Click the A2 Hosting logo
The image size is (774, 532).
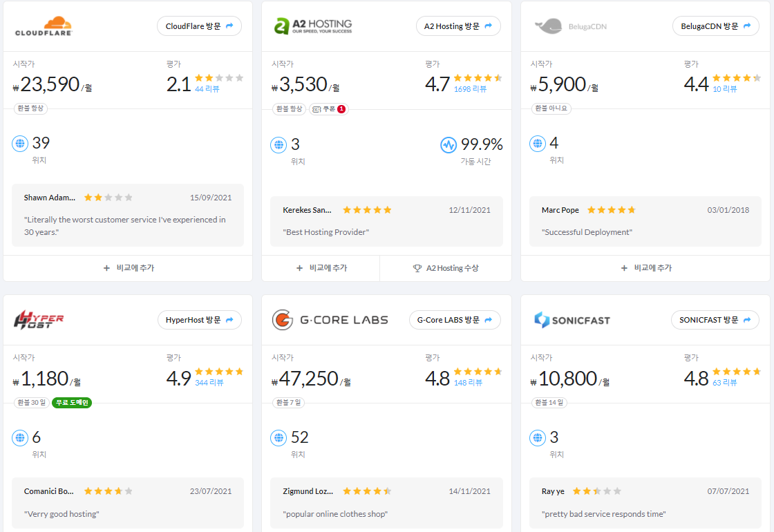(x=313, y=26)
